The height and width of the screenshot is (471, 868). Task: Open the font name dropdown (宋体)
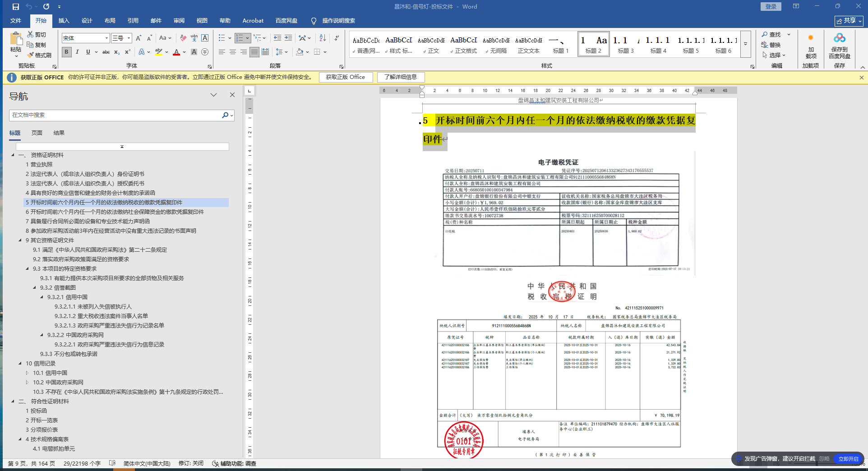(106, 38)
